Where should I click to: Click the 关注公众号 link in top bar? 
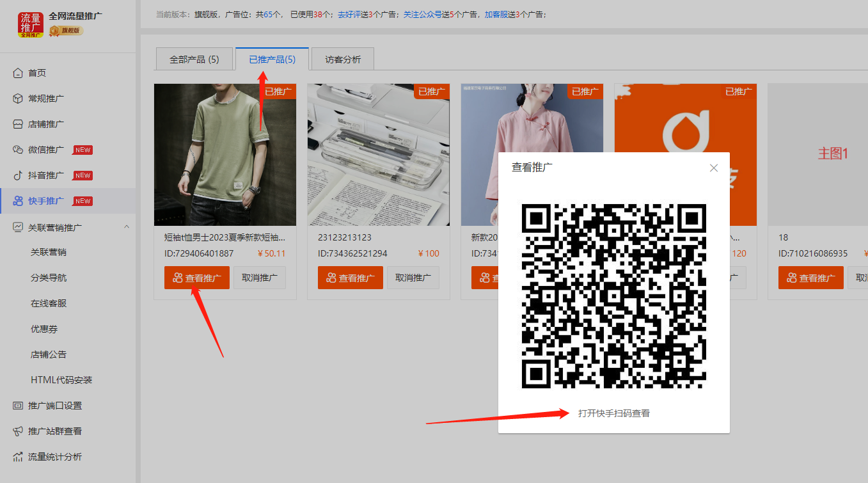[422, 14]
